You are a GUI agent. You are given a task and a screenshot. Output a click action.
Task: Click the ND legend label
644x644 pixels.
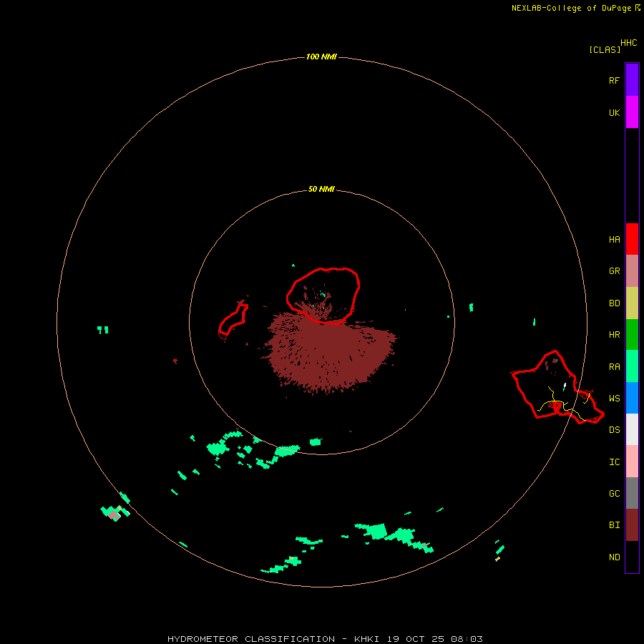coord(615,557)
